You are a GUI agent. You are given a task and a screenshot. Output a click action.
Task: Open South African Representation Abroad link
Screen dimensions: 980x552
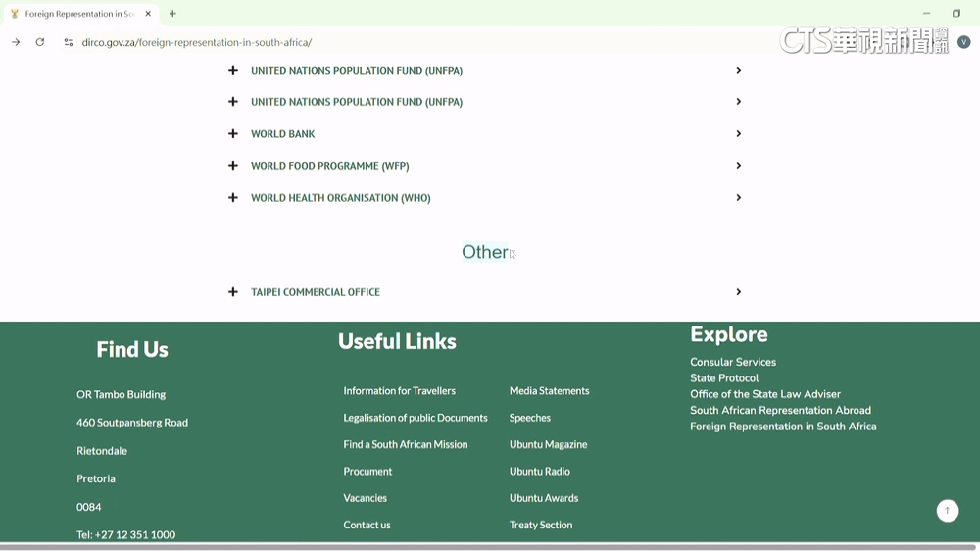[x=780, y=410]
